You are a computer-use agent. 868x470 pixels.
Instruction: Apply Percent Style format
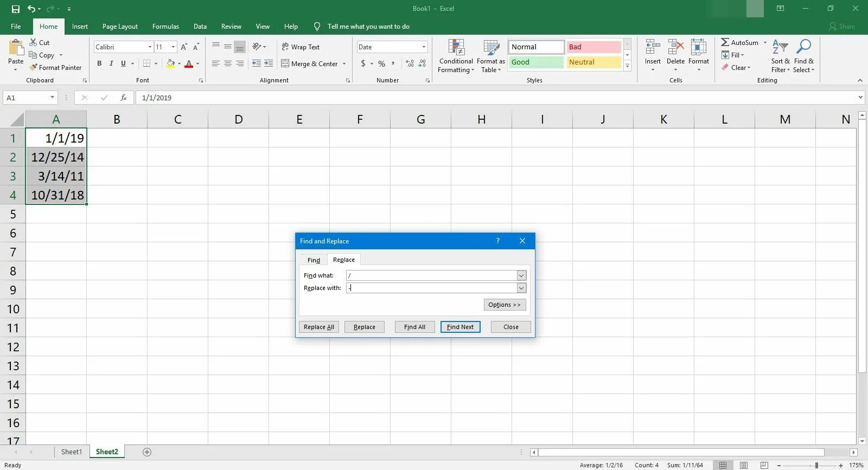click(x=381, y=63)
